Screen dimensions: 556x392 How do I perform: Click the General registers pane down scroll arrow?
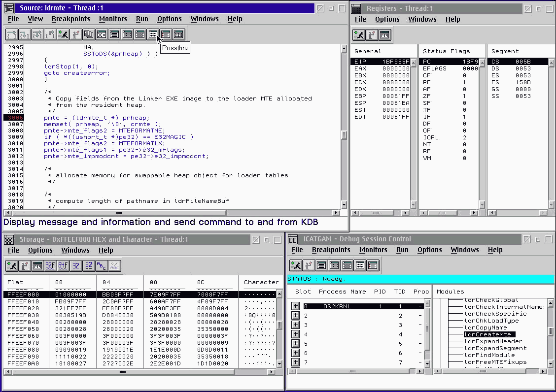pyautogui.click(x=413, y=204)
